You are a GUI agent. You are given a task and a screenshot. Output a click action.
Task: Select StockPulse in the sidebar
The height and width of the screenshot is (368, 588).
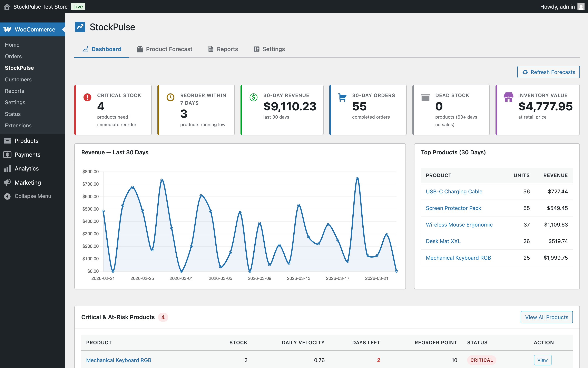(x=19, y=68)
